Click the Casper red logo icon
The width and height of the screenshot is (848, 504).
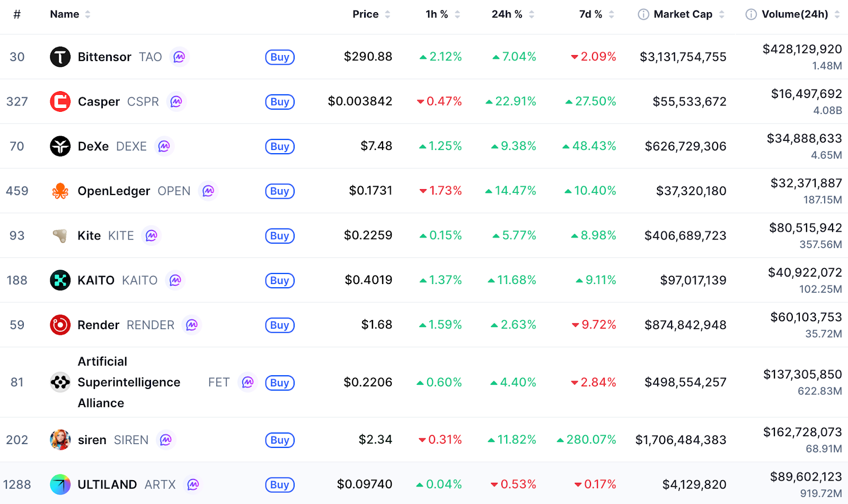[60, 101]
